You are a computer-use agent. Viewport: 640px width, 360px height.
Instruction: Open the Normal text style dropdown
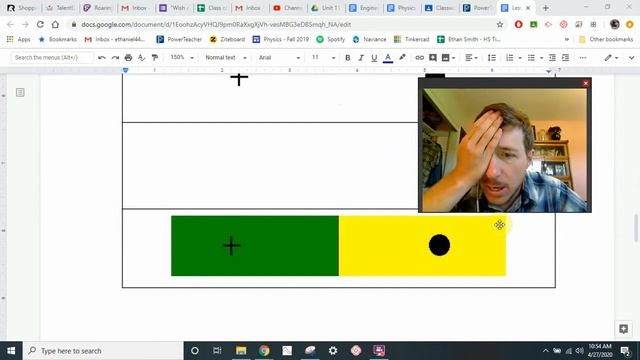[226, 58]
